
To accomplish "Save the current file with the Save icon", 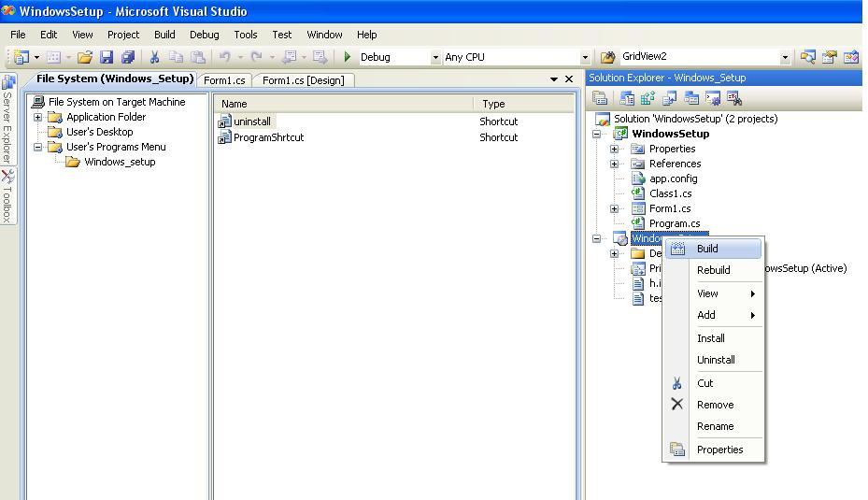I will point(107,56).
